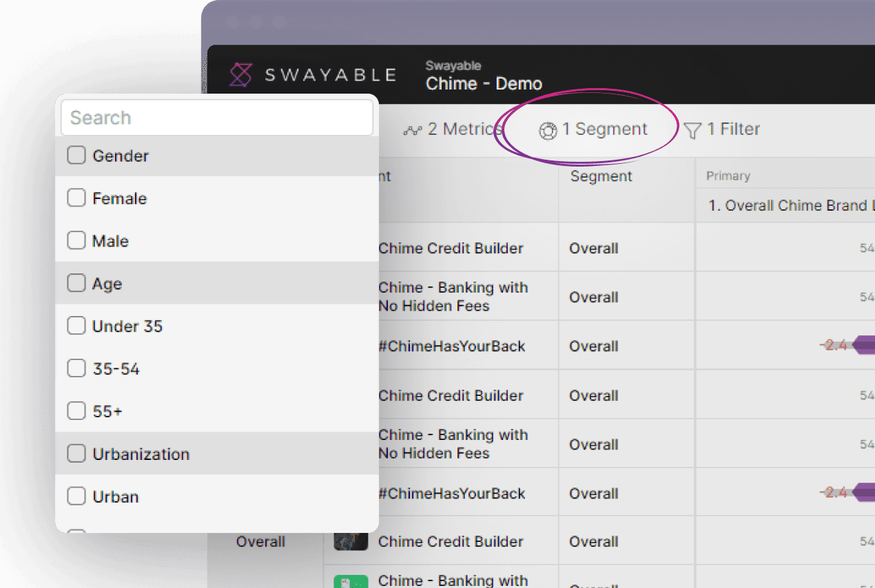
Task: Toggle the 35-54 age checkbox
Action: pos(76,369)
